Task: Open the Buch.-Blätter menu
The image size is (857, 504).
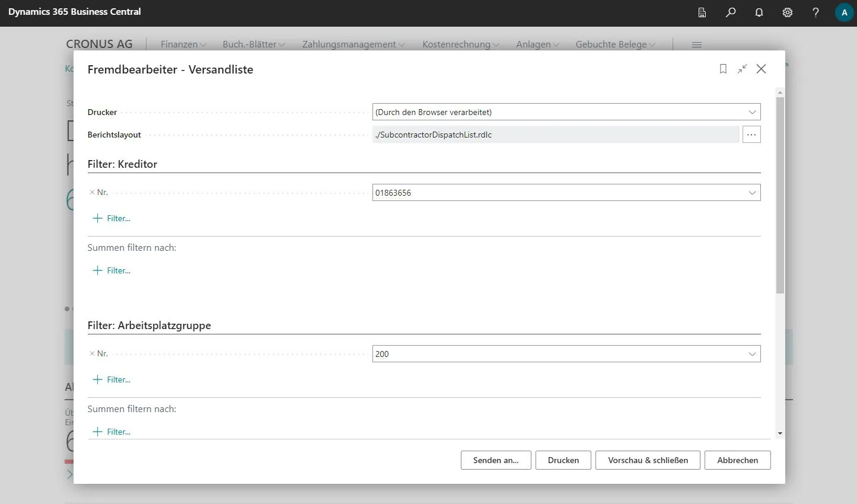Action: tap(254, 44)
